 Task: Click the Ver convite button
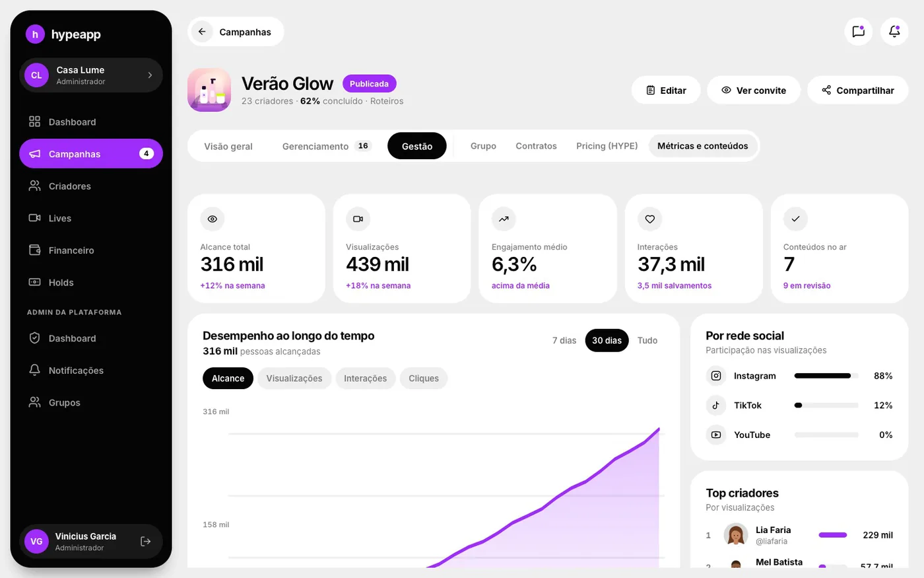tap(754, 90)
